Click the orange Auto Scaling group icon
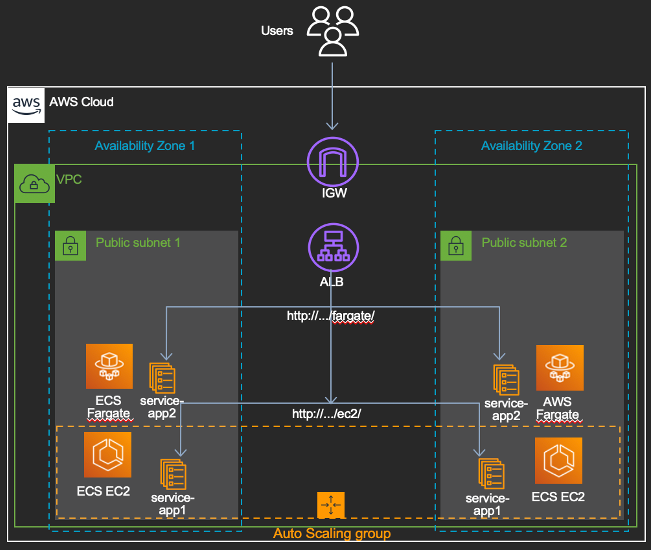This screenshot has height=550, width=652. click(x=331, y=505)
